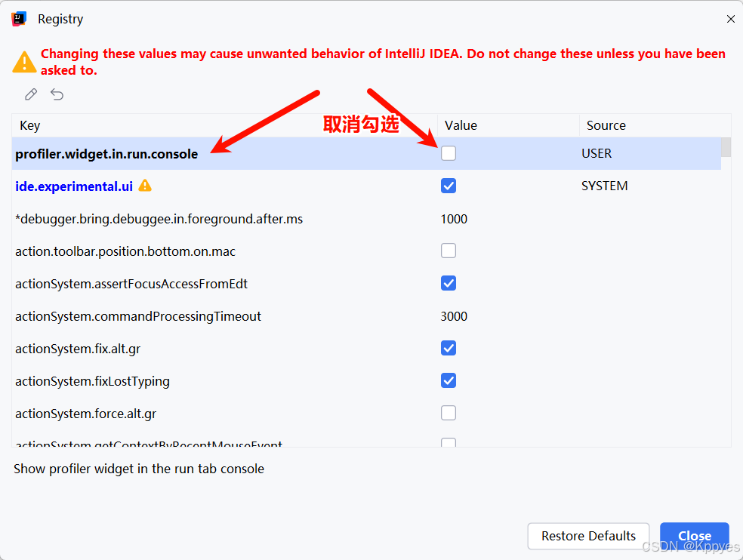Uncheck actionSystem.fix.alt.gr checkbox
This screenshot has width=743, height=560.
point(449,348)
